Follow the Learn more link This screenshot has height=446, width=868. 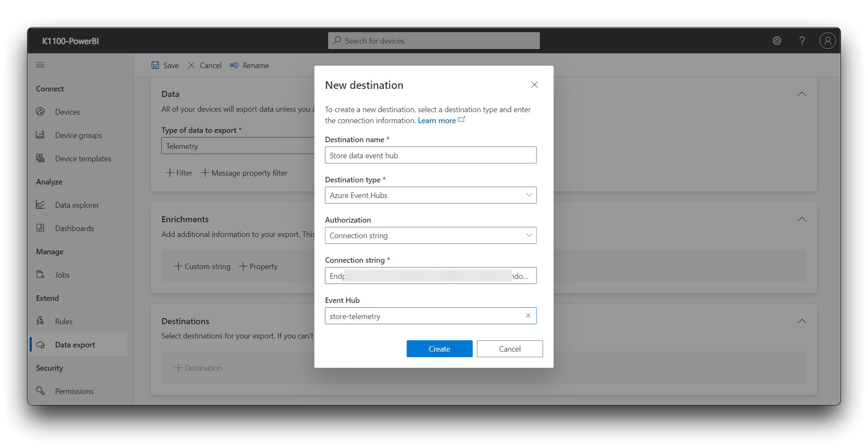point(437,120)
